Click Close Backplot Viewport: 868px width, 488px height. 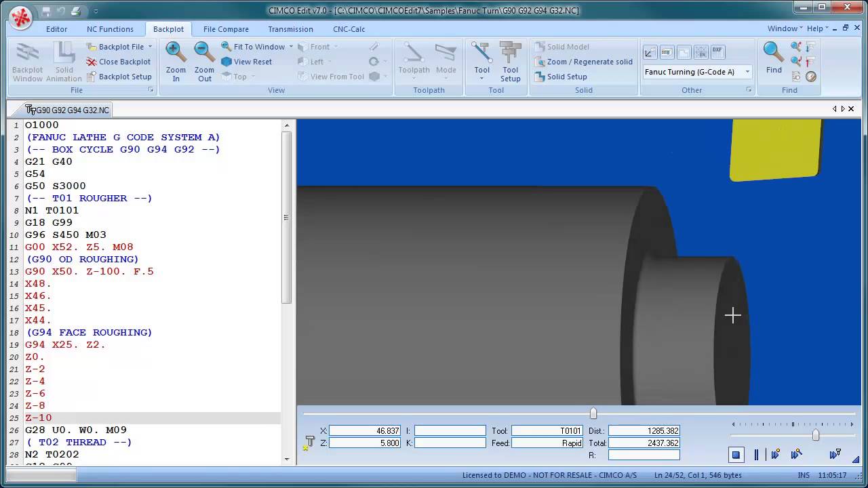119,62
